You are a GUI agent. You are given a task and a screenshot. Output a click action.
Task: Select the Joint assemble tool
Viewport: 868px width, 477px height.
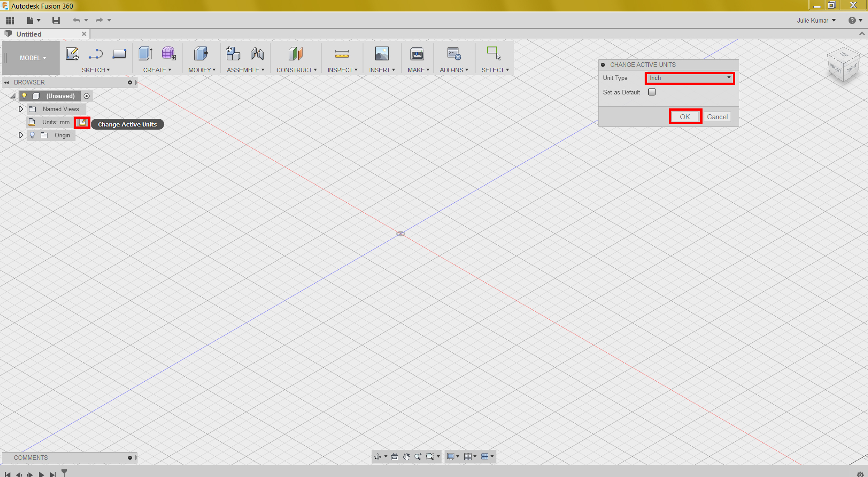pyautogui.click(x=257, y=54)
